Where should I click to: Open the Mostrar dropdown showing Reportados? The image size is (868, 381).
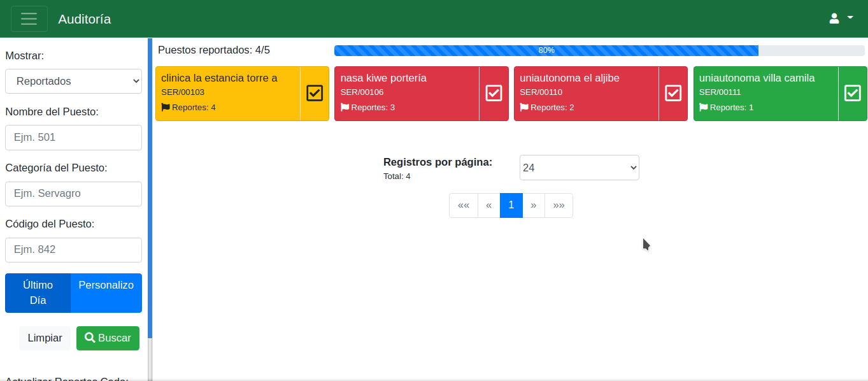coord(74,81)
